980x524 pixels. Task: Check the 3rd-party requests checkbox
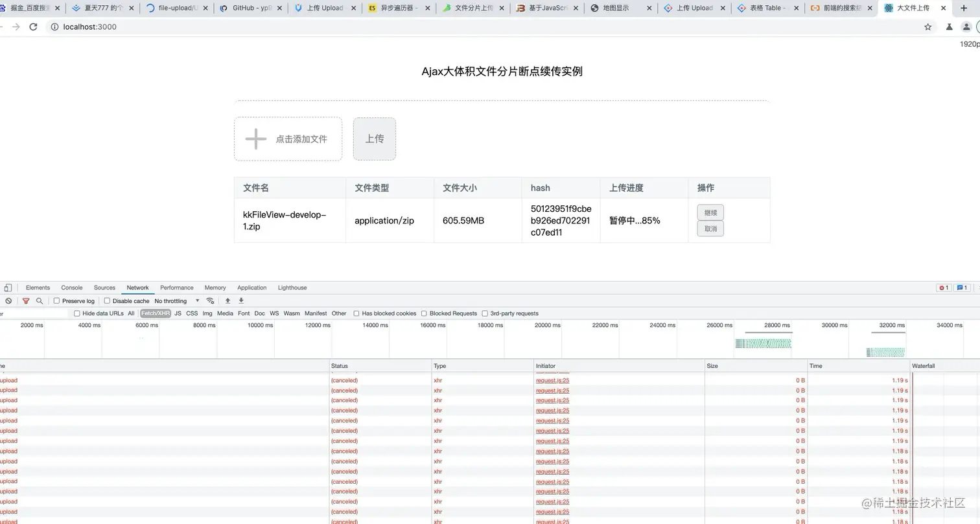pos(485,313)
